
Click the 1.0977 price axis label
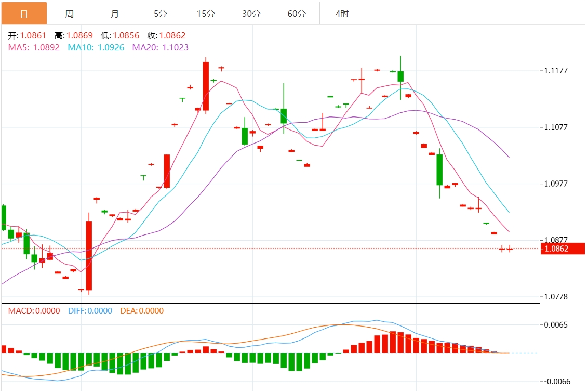pos(556,184)
